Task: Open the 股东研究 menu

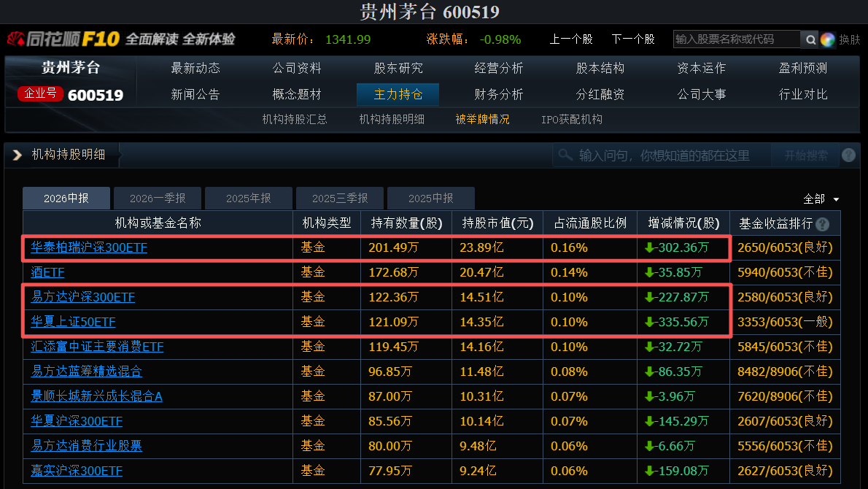Action: 398,68
